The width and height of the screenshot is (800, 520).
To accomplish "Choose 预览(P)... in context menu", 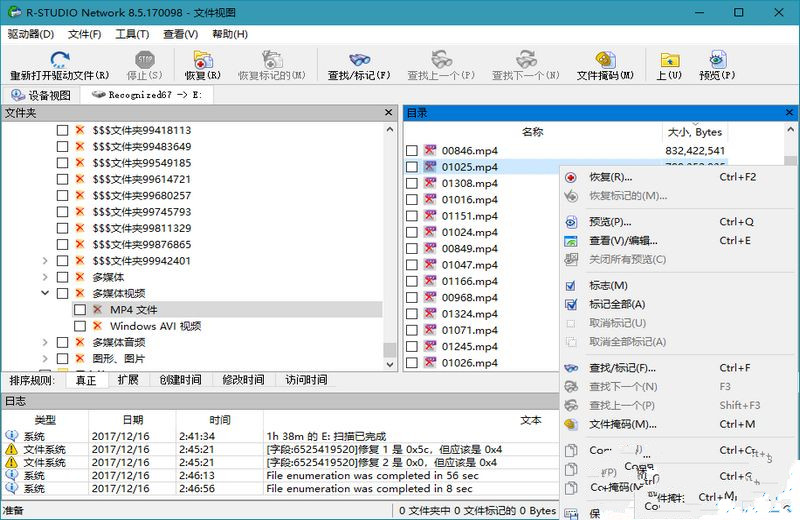I will (x=610, y=222).
